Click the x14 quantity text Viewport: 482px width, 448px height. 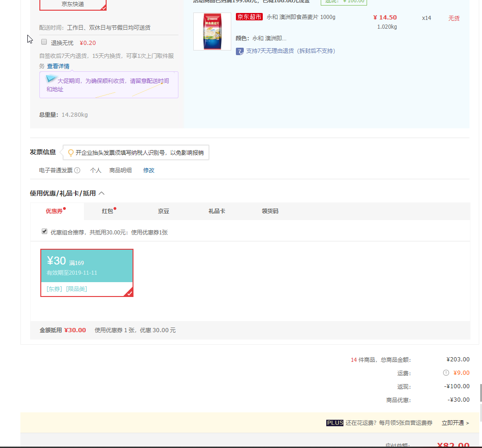point(426,18)
